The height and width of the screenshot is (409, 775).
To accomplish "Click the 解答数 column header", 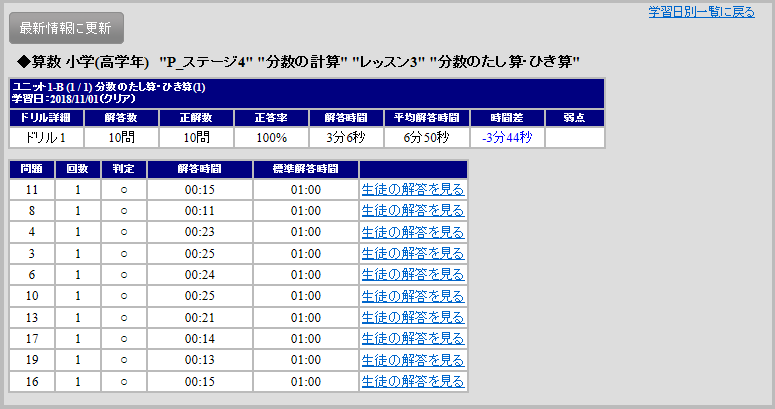I will (122, 118).
